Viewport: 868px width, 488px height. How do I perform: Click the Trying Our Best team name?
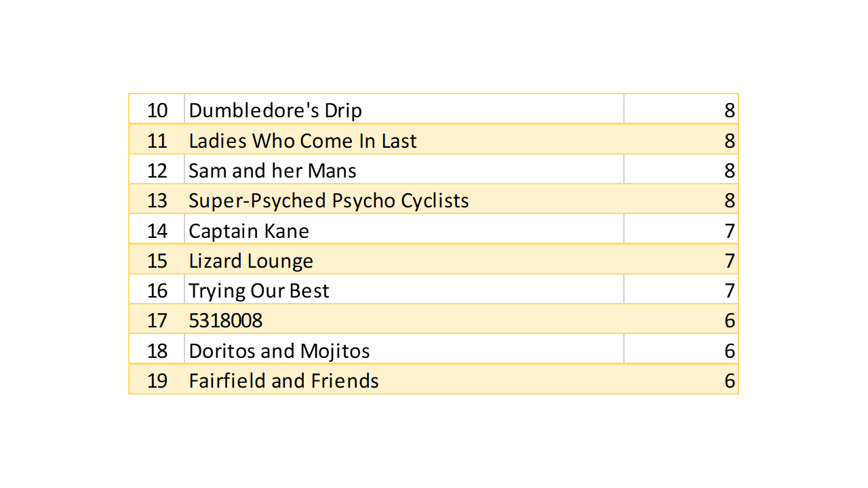pyautogui.click(x=259, y=291)
